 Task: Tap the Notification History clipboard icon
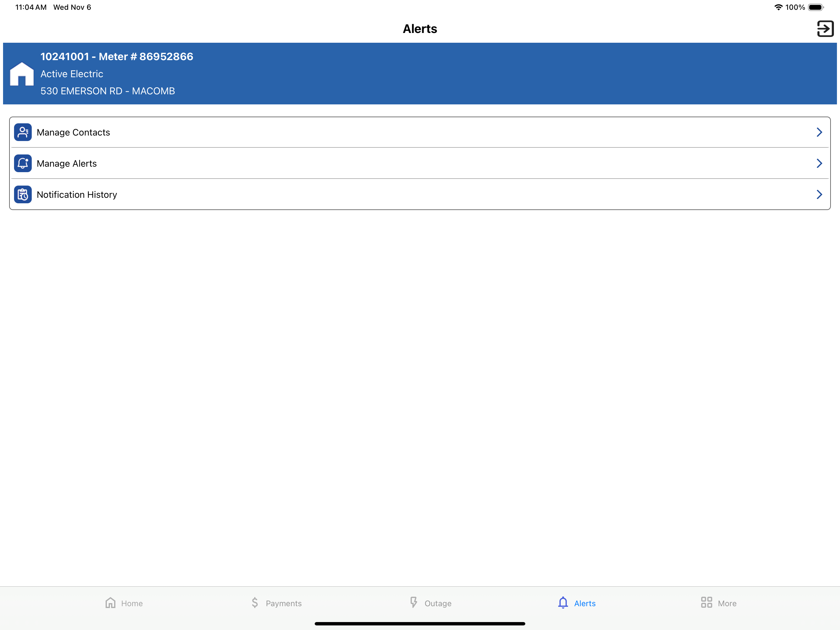[23, 194]
